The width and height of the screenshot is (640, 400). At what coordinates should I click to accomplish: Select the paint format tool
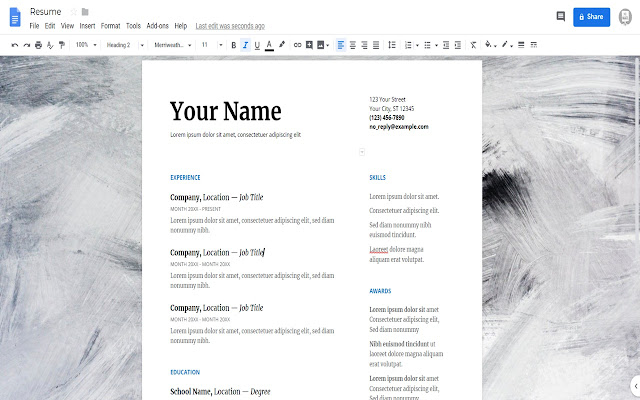tap(62, 45)
